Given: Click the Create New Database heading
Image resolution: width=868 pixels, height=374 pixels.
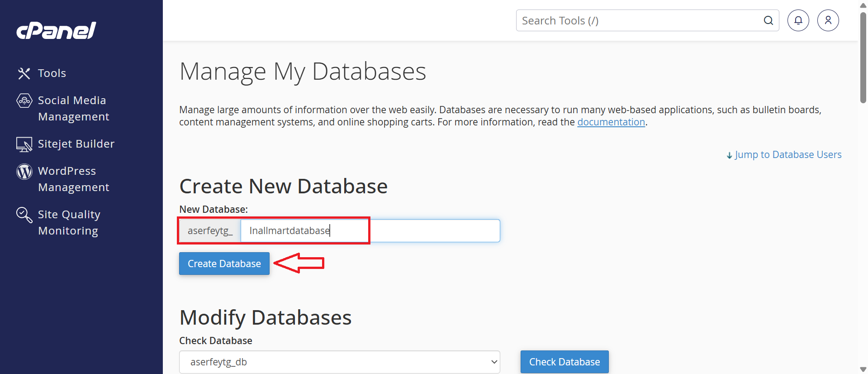Looking at the screenshot, I should tap(284, 187).
